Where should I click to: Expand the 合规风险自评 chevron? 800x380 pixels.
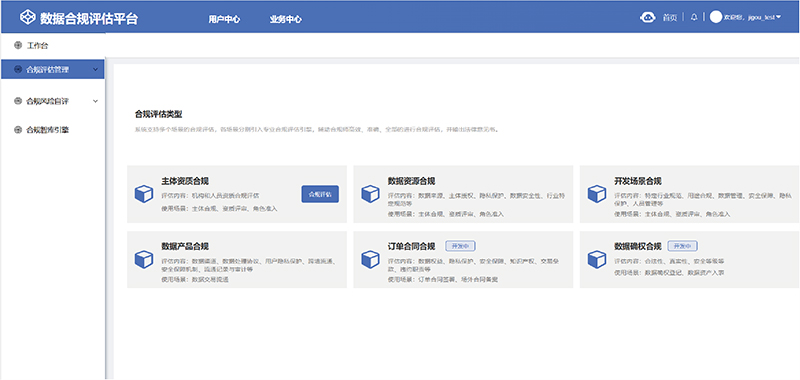95,101
